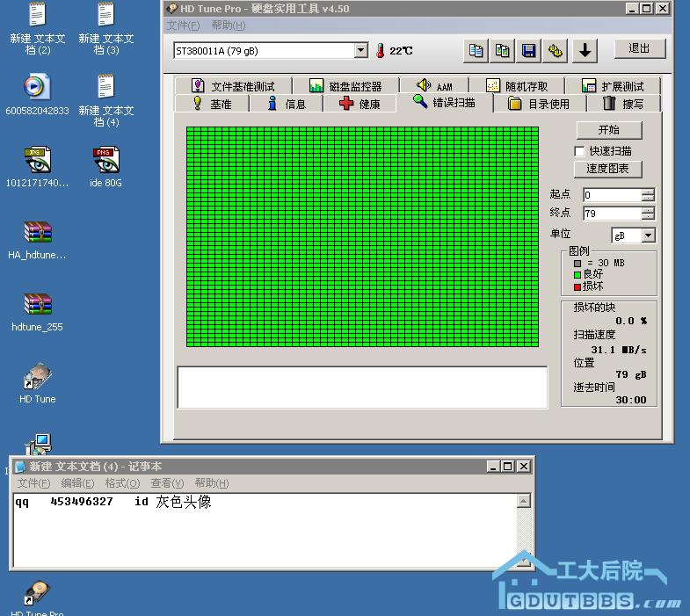Open Notepad 编辑(E) menu
690x616 pixels.
77,483
